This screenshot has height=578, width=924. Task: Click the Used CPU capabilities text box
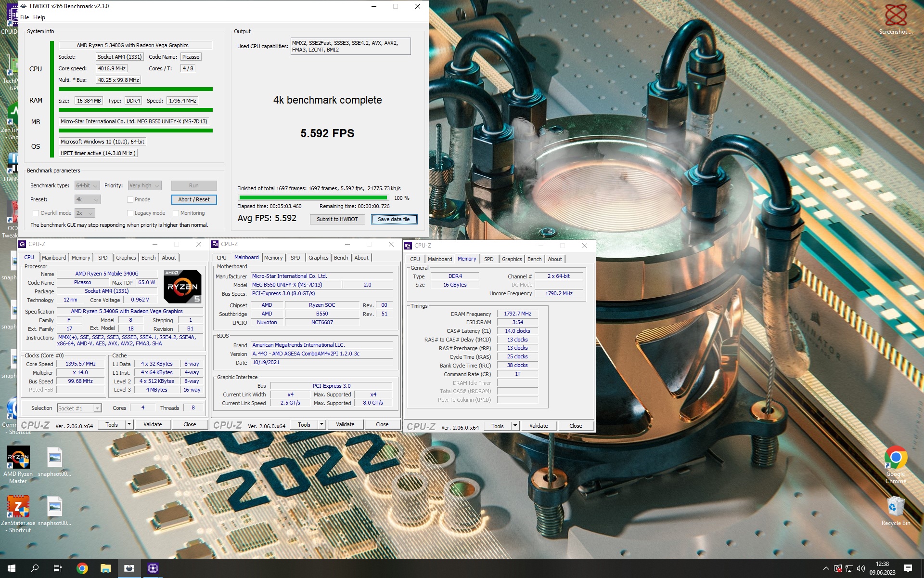(351, 46)
